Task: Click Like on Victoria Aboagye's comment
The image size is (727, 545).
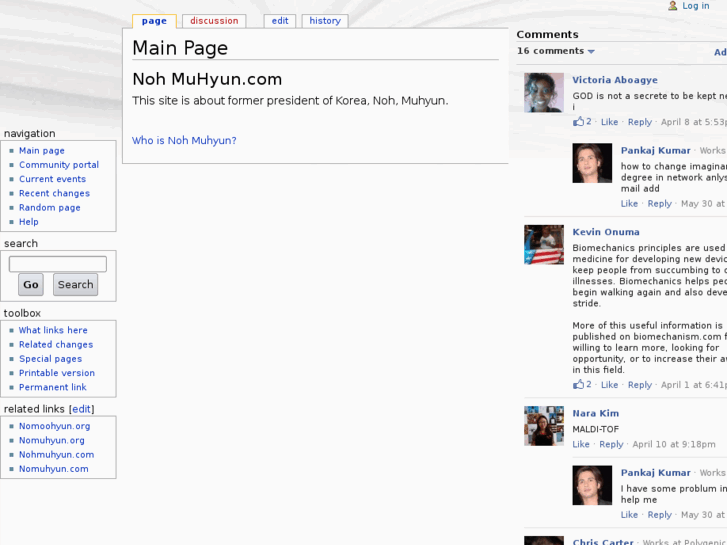Action: pyautogui.click(x=609, y=122)
